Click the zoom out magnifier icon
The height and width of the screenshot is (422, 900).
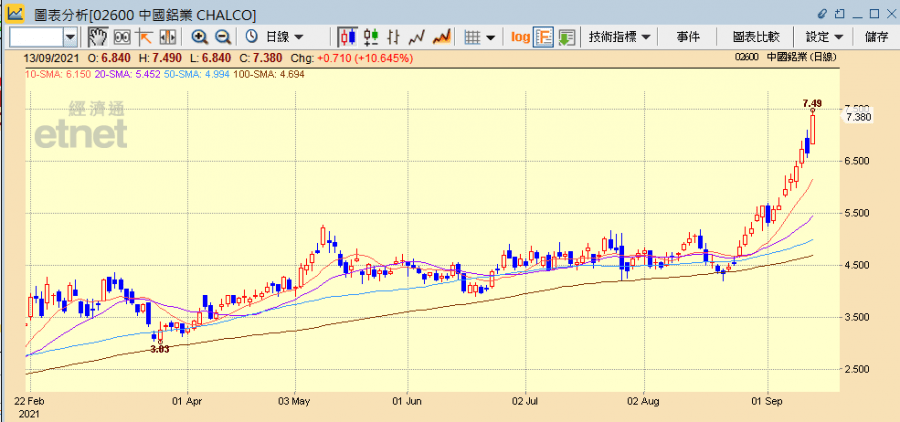[222, 37]
